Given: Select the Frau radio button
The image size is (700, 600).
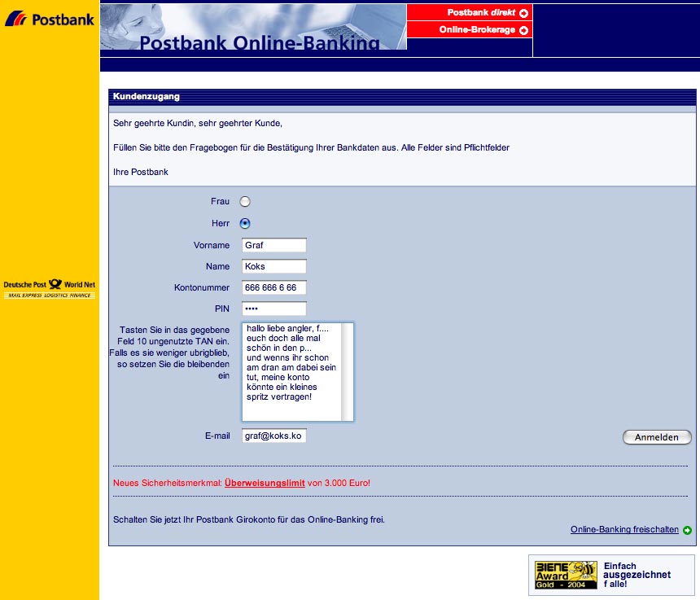Looking at the screenshot, I should click(245, 202).
